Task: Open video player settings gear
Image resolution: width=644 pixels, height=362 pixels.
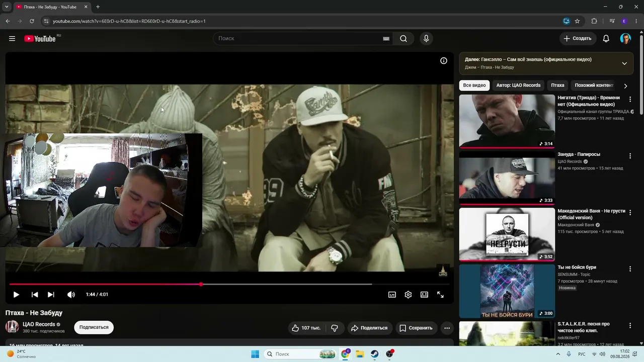Action: pyautogui.click(x=408, y=295)
